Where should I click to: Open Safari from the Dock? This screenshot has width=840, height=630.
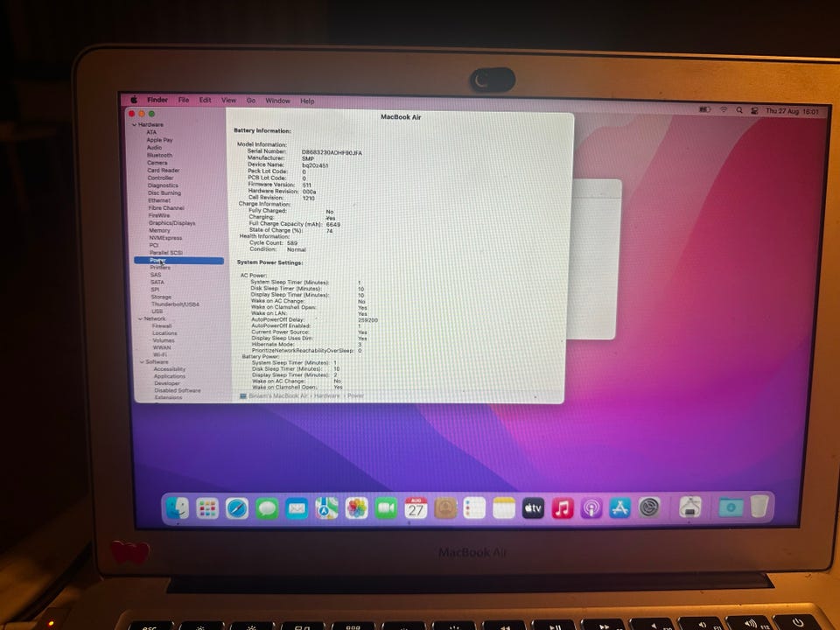[237, 508]
